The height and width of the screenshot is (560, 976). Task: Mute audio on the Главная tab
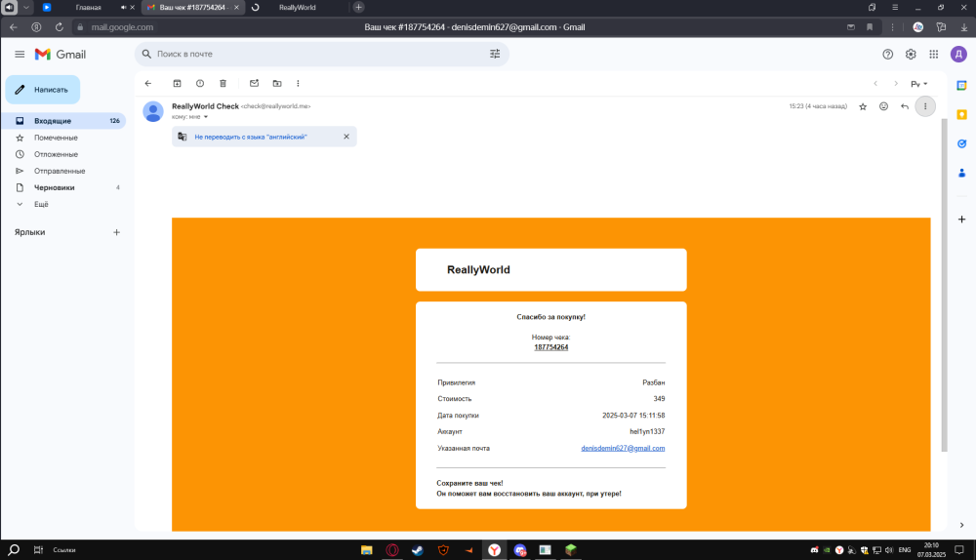[123, 8]
